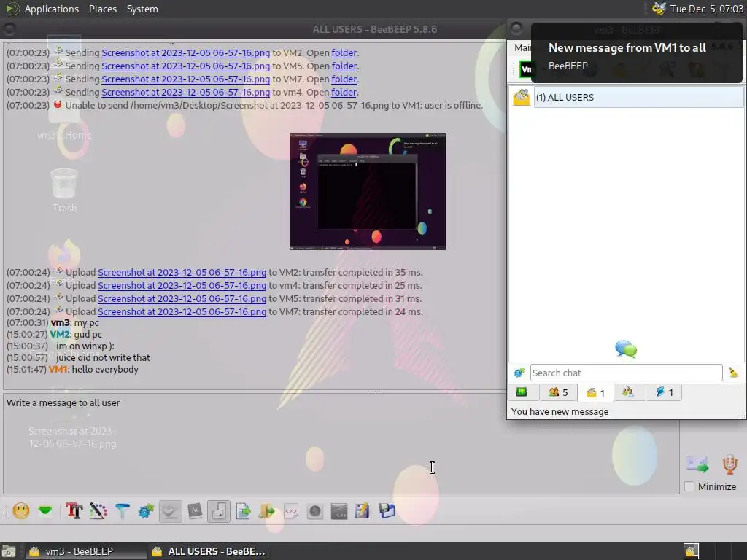This screenshot has height=560, width=747.
Task: Switch to the green activity tab
Action: click(522, 392)
